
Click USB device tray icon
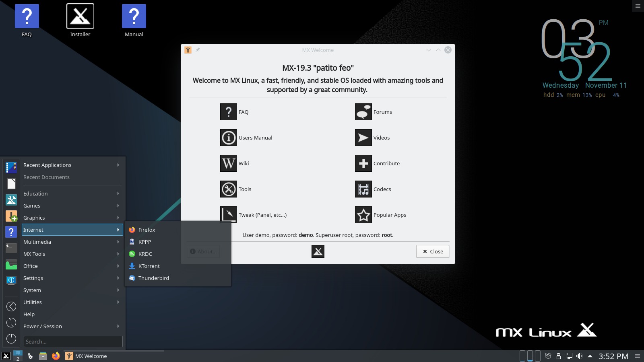(x=559, y=356)
